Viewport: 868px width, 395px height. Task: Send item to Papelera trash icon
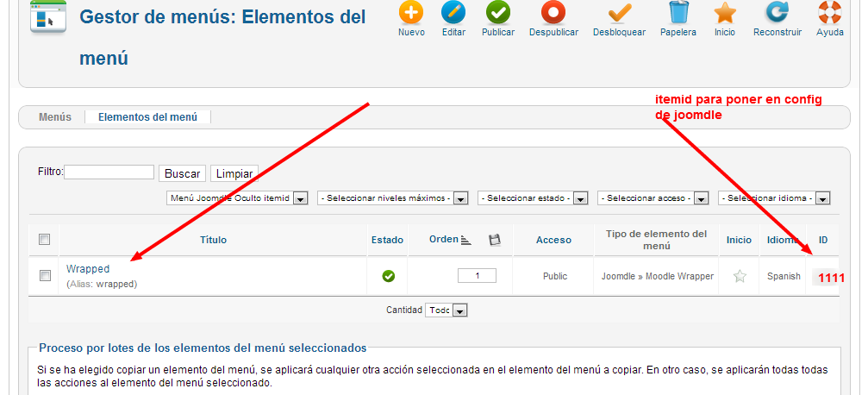click(678, 13)
